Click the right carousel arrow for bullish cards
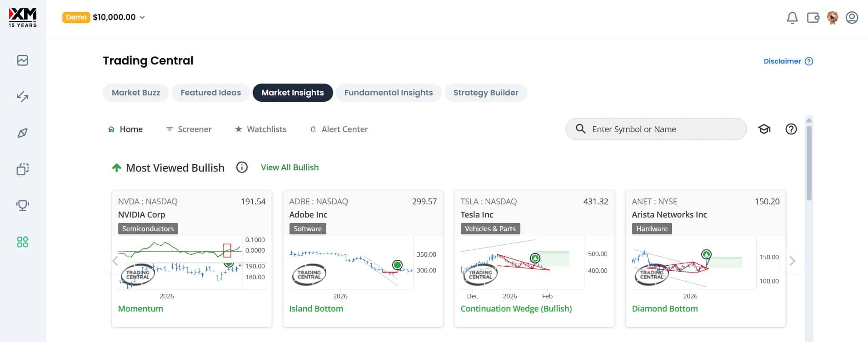868x342 pixels. pos(793,261)
